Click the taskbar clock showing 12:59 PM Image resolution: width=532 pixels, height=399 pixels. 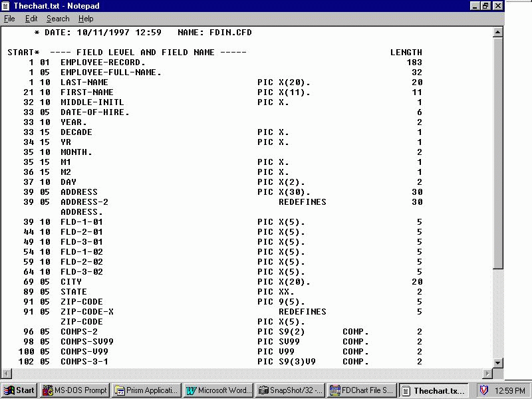509,390
